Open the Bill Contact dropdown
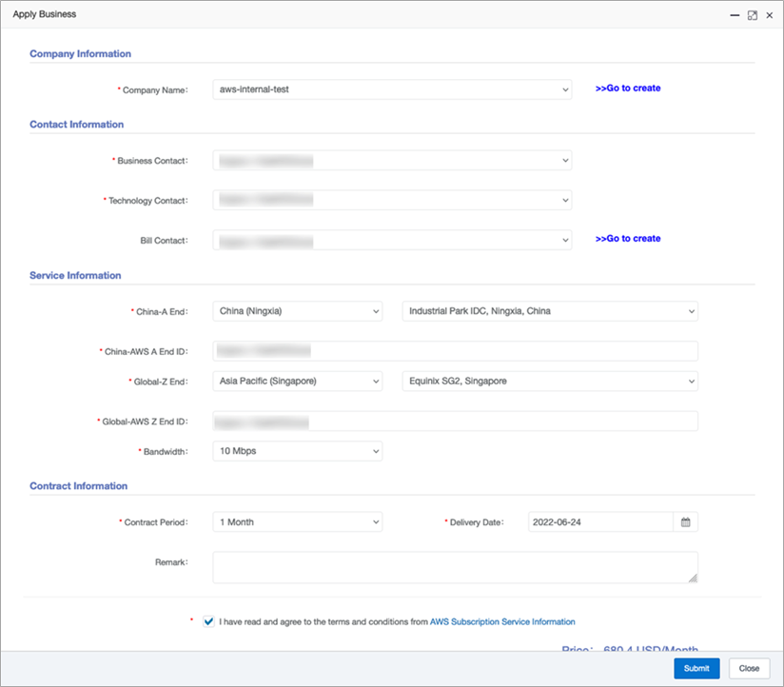 point(392,240)
